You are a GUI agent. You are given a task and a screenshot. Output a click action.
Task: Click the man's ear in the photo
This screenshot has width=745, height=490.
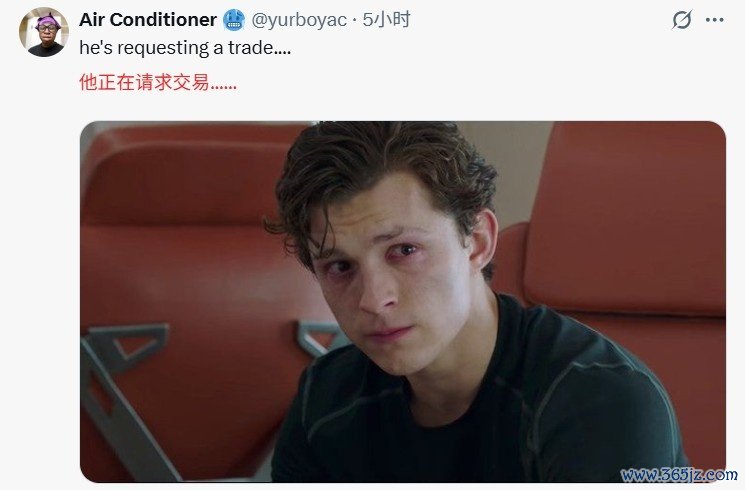coord(482,242)
